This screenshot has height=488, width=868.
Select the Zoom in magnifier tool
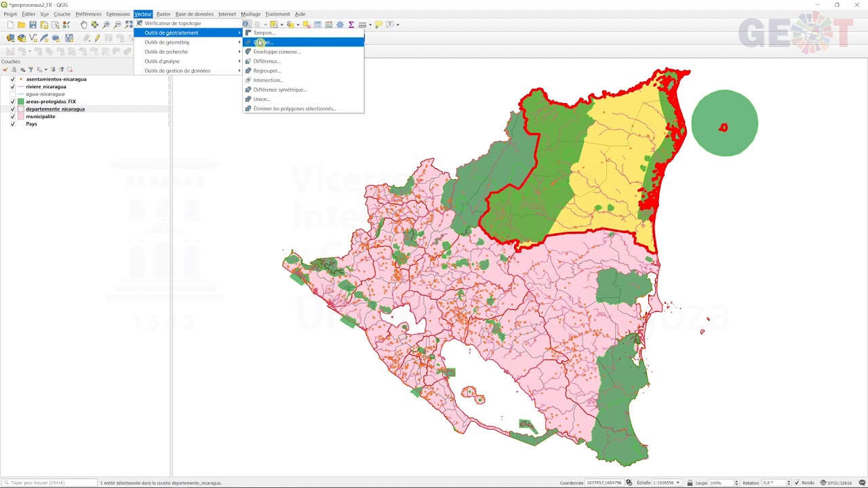click(106, 24)
